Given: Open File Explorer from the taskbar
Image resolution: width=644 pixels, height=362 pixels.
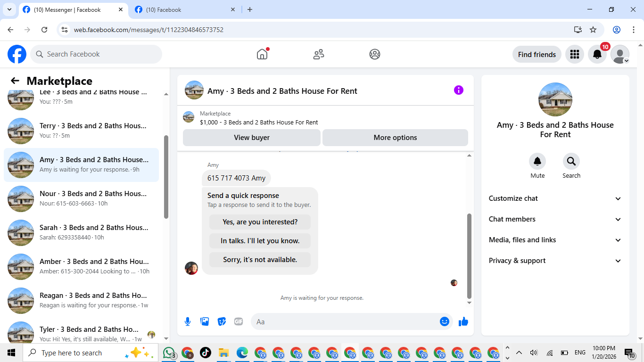Looking at the screenshot, I should (x=223, y=353).
